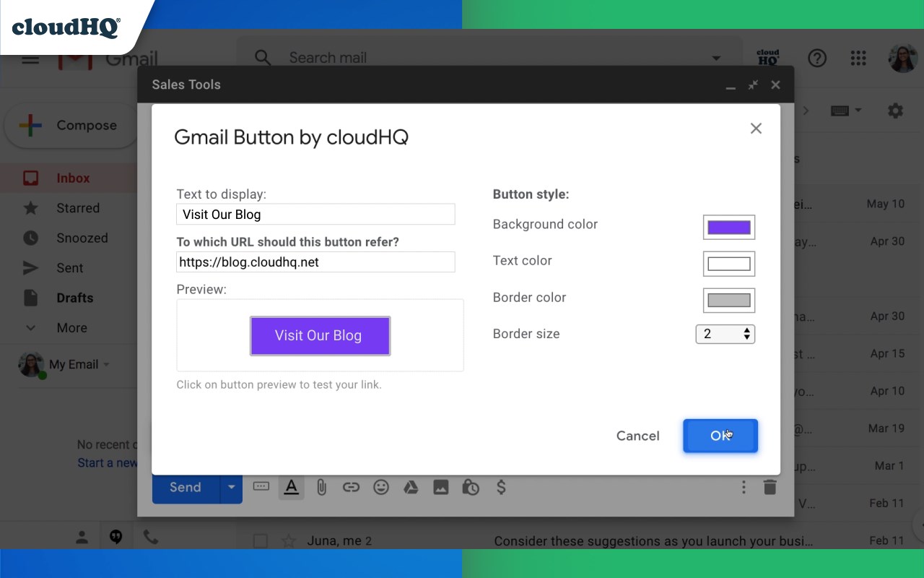Open the cloudHQ toolbar icon

(x=768, y=58)
